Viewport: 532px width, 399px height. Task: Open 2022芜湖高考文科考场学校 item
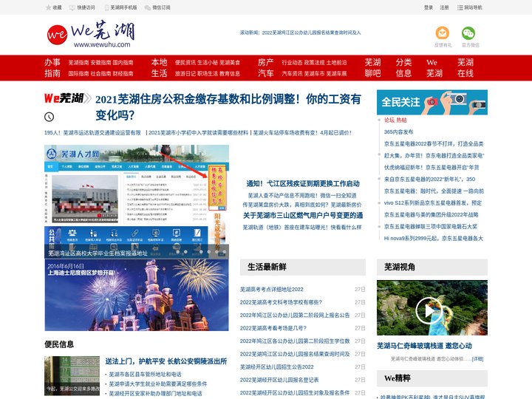[x=281, y=302]
